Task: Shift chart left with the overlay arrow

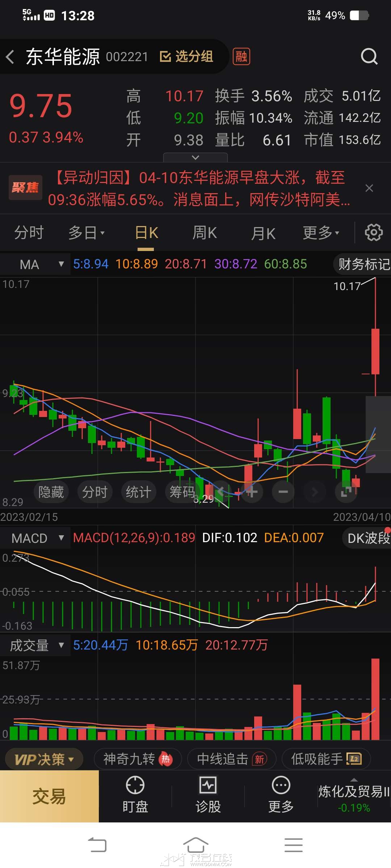Action: [x=220, y=492]
